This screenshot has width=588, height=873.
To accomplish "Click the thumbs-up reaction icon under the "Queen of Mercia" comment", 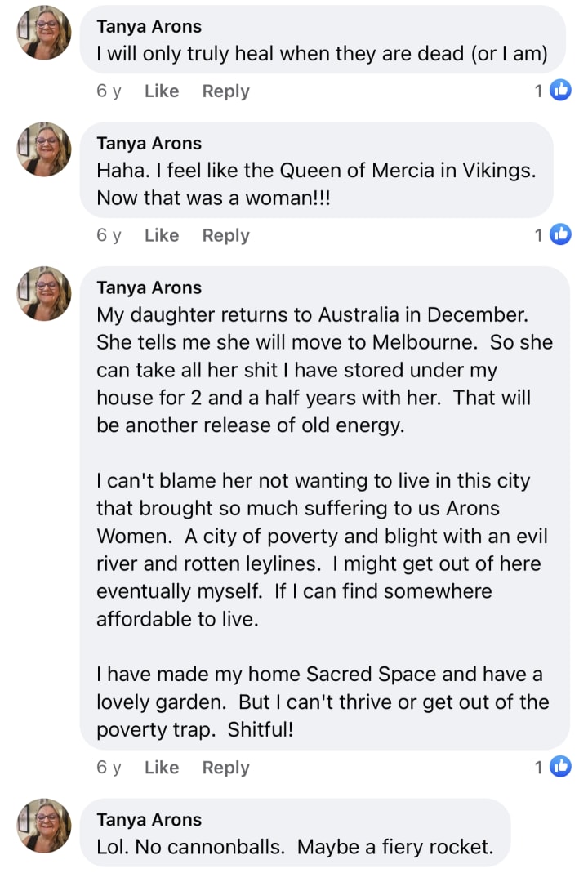I will coord(560,235).
